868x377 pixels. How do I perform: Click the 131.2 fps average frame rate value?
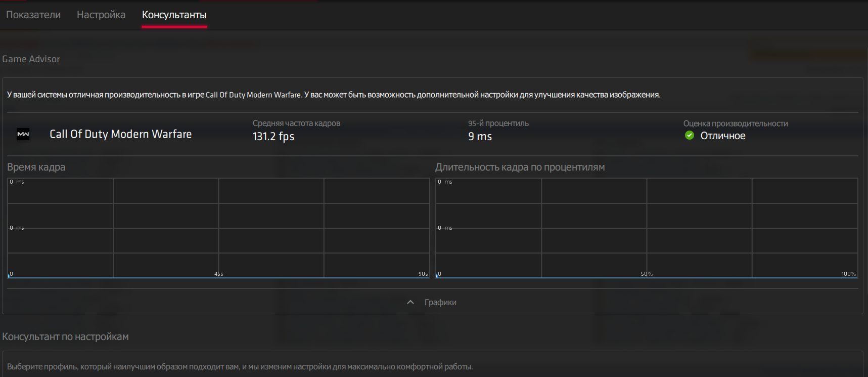[273, 136]
